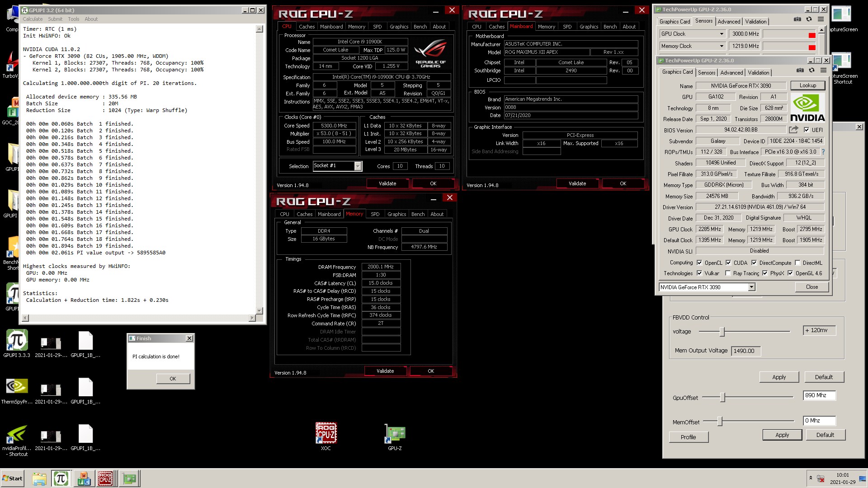This screenshot has width=868, height=488.
Task: Click GPU-Z card icon in taskbar
Action: click(x=129, y=479)
